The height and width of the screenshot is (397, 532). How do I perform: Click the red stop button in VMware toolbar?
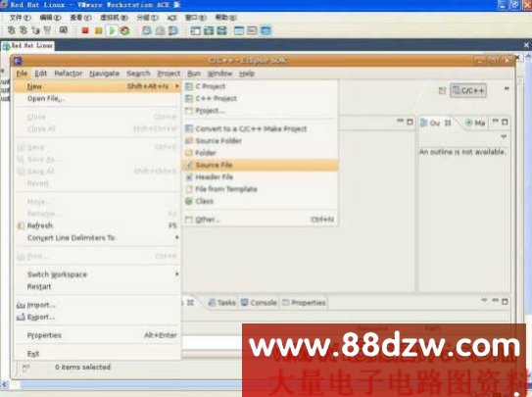85,31
